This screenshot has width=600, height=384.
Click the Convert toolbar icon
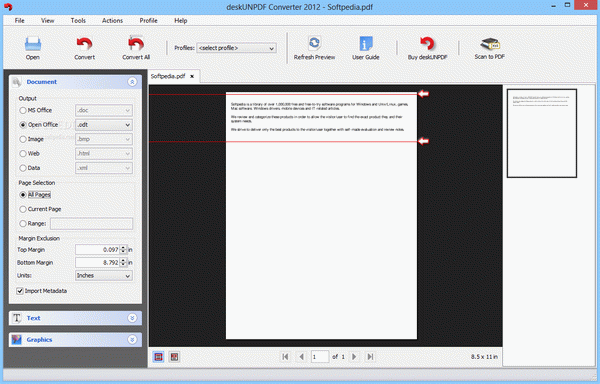tap(84, 44)
